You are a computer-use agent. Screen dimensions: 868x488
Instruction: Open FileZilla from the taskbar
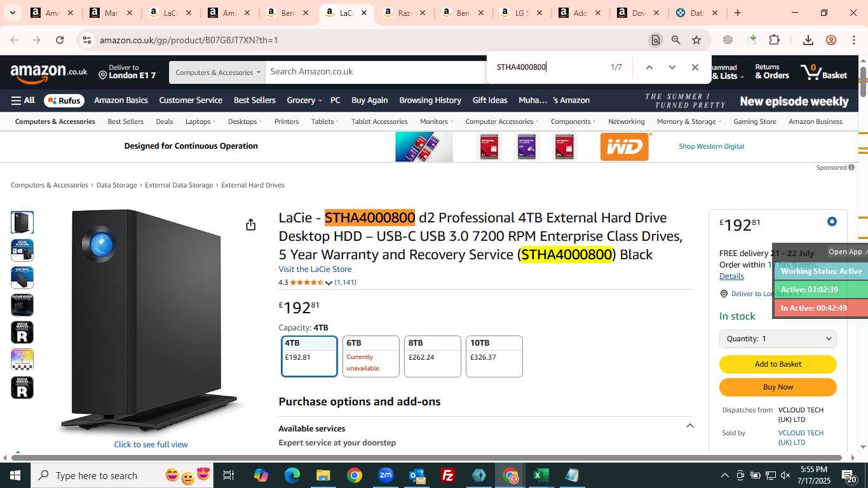[x=448, y=475]
